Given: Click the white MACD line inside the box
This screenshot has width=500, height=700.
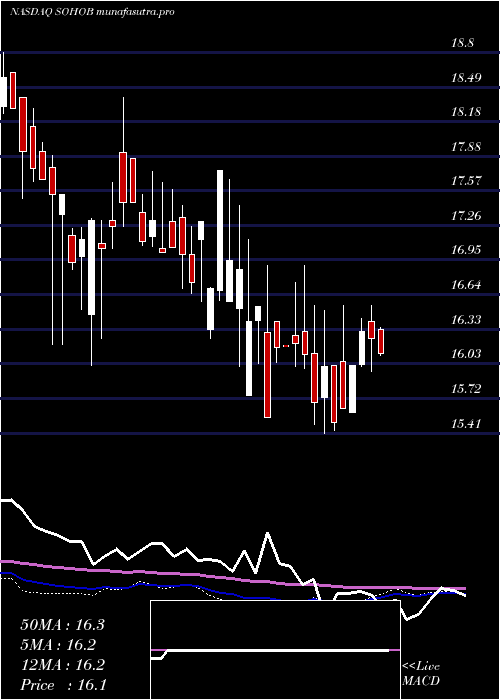Looking at the screenshot, I should click(270, 653).
